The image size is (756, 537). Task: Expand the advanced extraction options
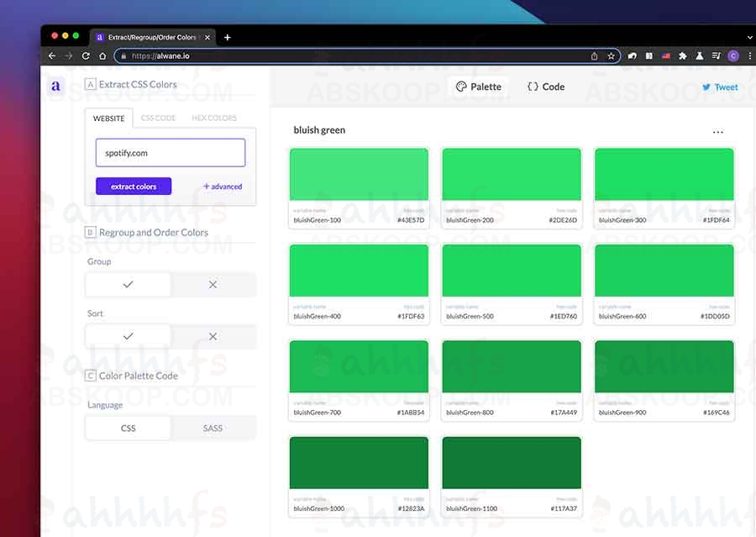click(x=223, y=187)
